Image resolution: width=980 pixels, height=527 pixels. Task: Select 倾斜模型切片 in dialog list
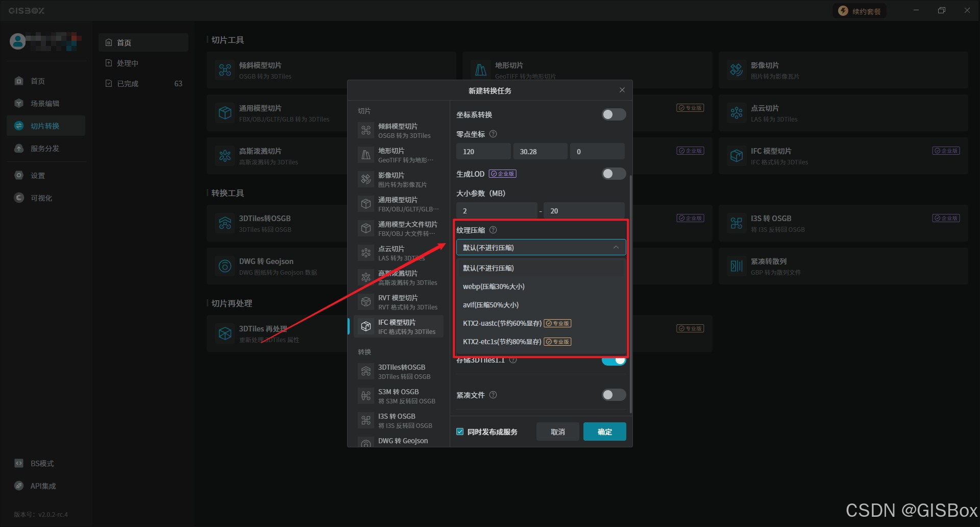click(x=399, y=131)
